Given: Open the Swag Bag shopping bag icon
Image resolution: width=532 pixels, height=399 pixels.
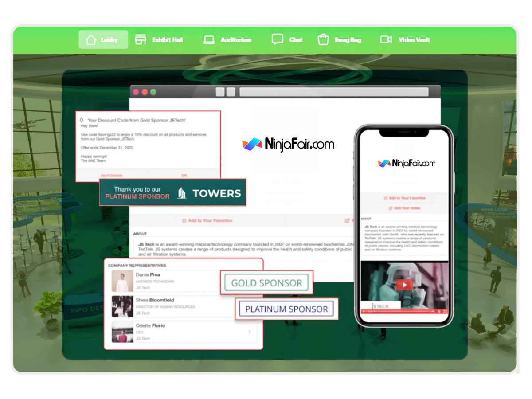Looking at the screenshot, I should (x=324, y=39).
